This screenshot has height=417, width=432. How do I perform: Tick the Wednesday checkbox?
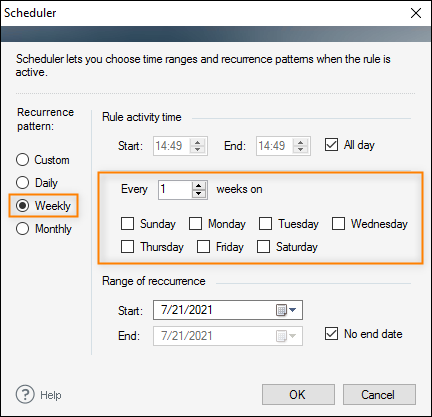click(338, 224)
